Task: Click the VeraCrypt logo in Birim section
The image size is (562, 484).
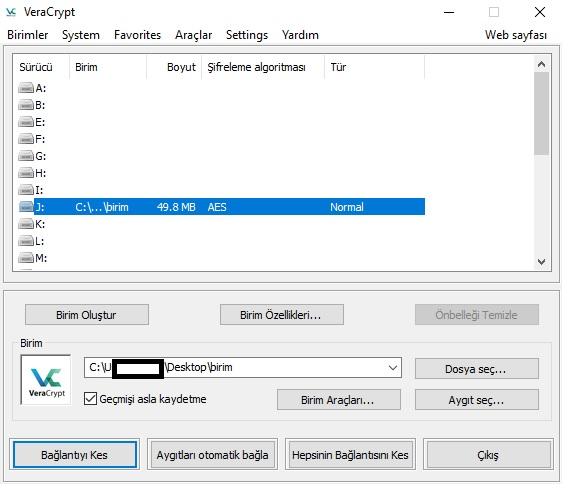Action: click(46, 380)
